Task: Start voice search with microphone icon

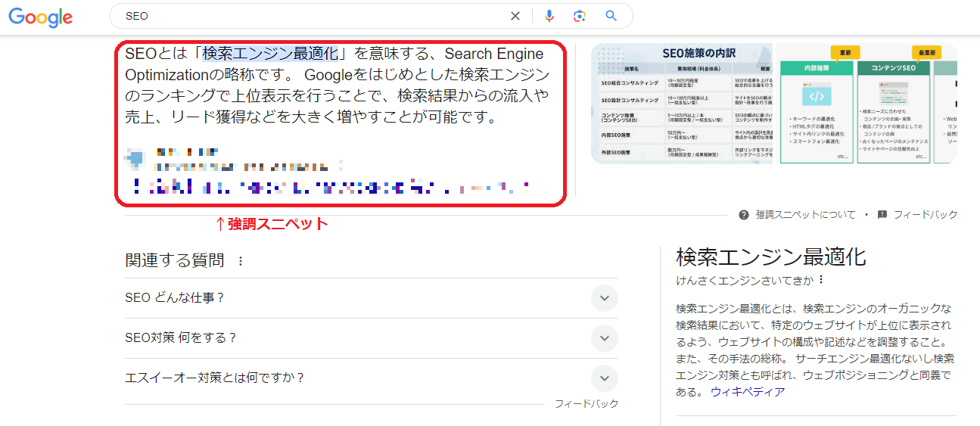Action: pos(549,16)
